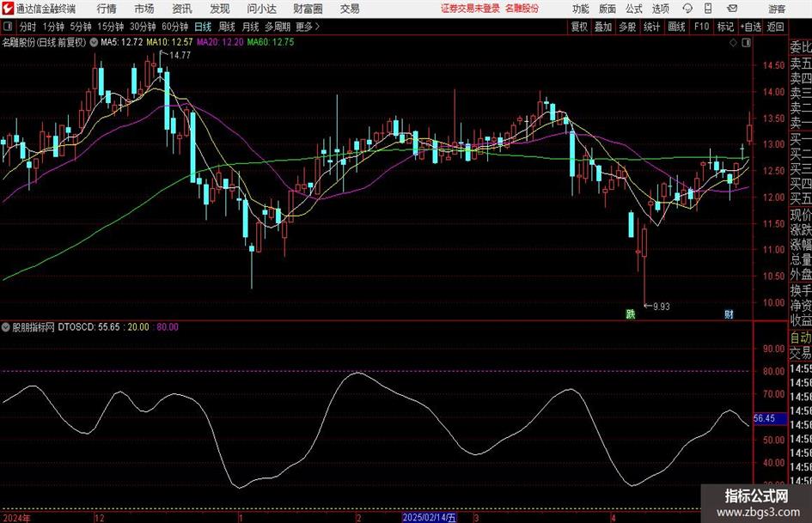Viewport: 812px width, 523px height.
Task: Click 证券交易未登录 login status link
Action: click(470, 9)
